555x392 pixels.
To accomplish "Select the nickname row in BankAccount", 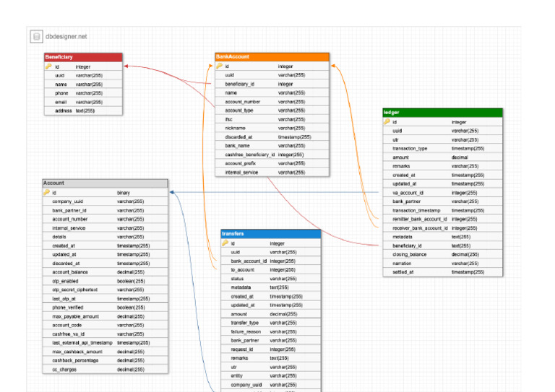I will point(272,128).
